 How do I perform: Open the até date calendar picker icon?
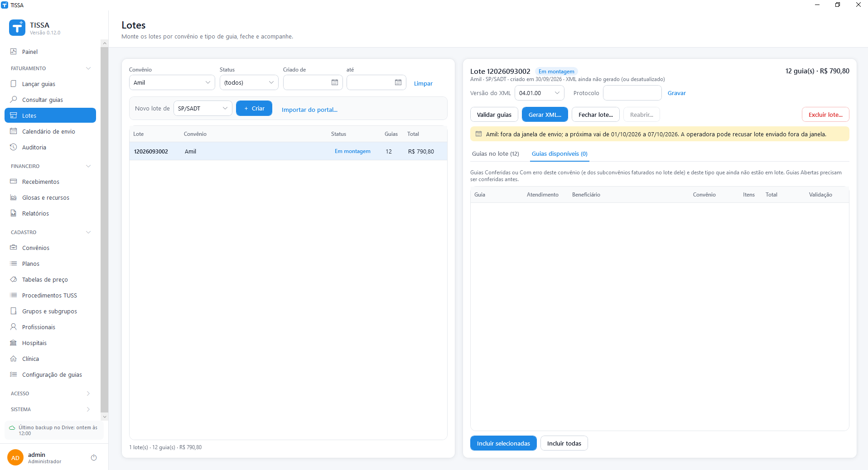pyautogui.click(x=398, y=82)
